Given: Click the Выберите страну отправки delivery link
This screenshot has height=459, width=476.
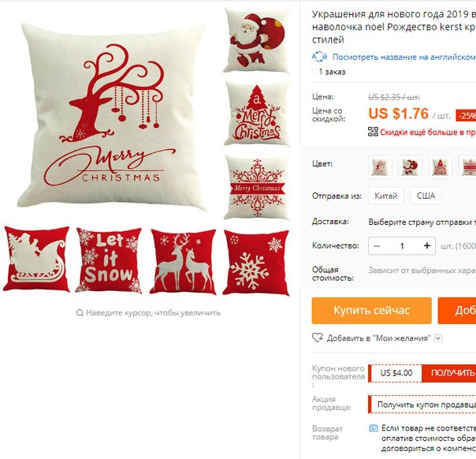Looking at the screenshot, I should [422, 222].
